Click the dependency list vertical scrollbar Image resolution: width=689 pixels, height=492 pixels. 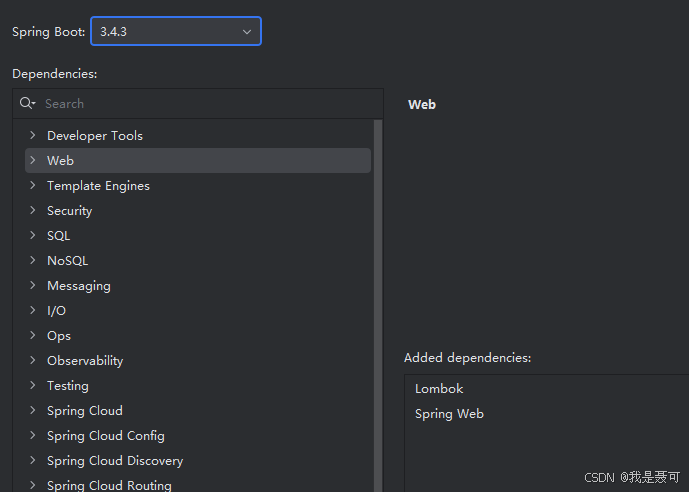pos(378,306)
